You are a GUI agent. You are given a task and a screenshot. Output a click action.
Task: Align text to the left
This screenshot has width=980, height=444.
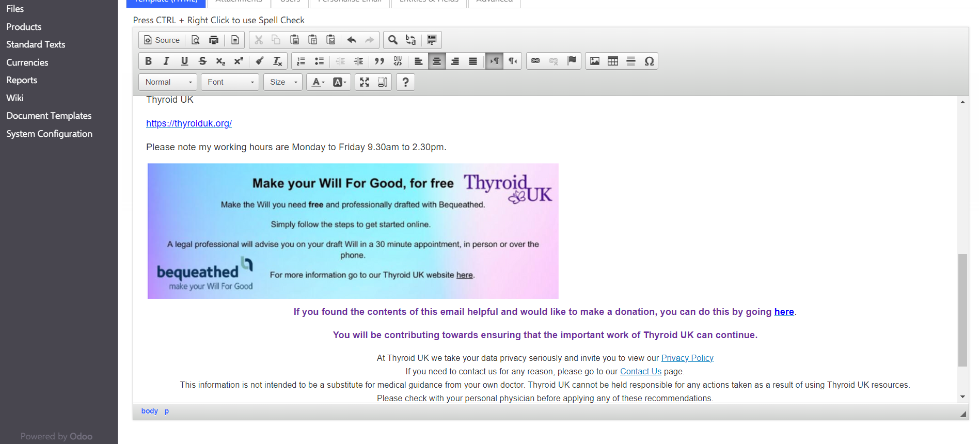click(419, 61)
